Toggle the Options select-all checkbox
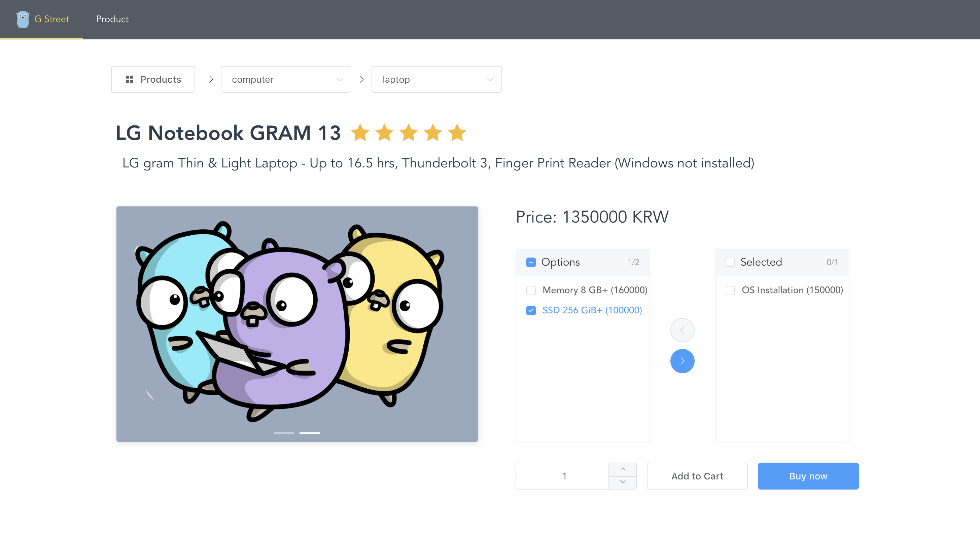Image resolution: width=980 pixels, height=544 pixels. pos(531,262)
